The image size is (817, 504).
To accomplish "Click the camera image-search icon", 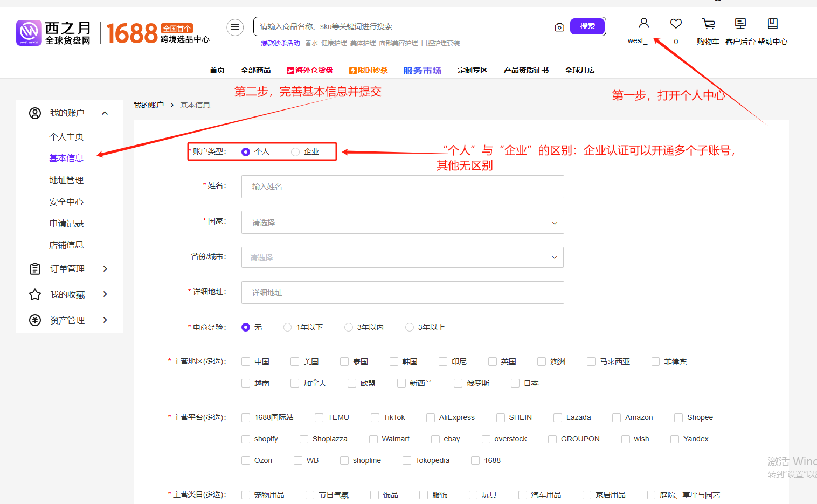I will click(559, 27).
